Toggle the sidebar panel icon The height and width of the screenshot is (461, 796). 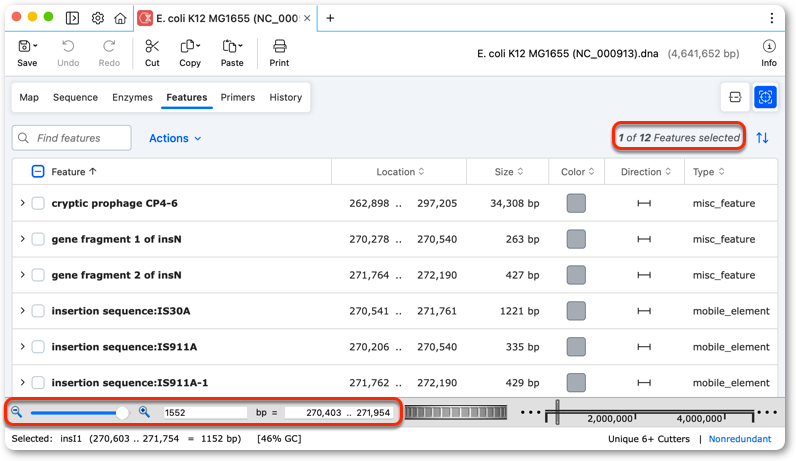click(72, 18)
